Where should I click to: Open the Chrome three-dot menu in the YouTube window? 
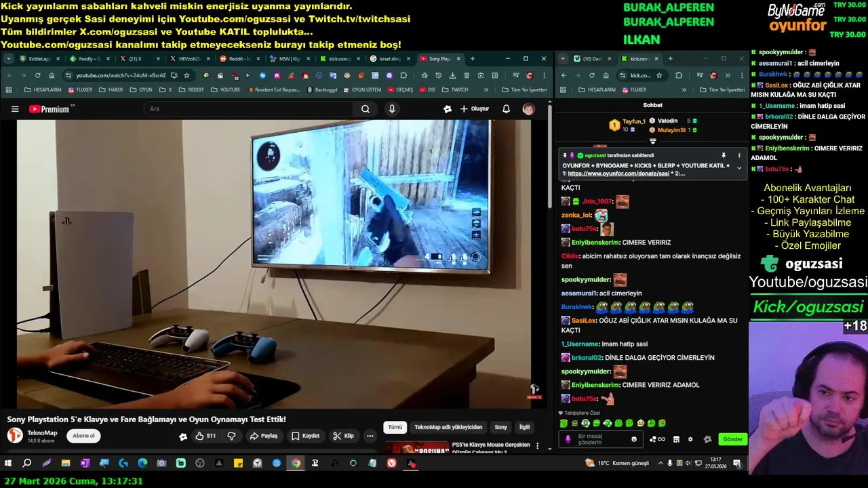click(544, 75)
